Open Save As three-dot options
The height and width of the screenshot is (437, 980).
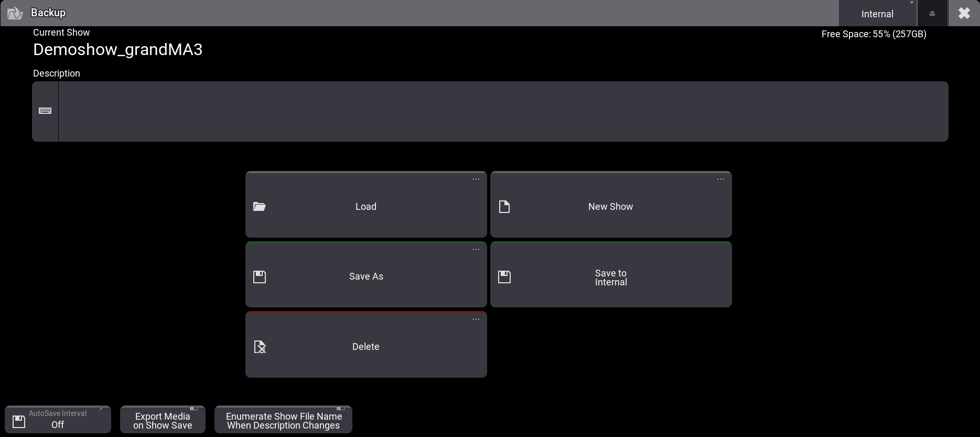coord(476,250)
